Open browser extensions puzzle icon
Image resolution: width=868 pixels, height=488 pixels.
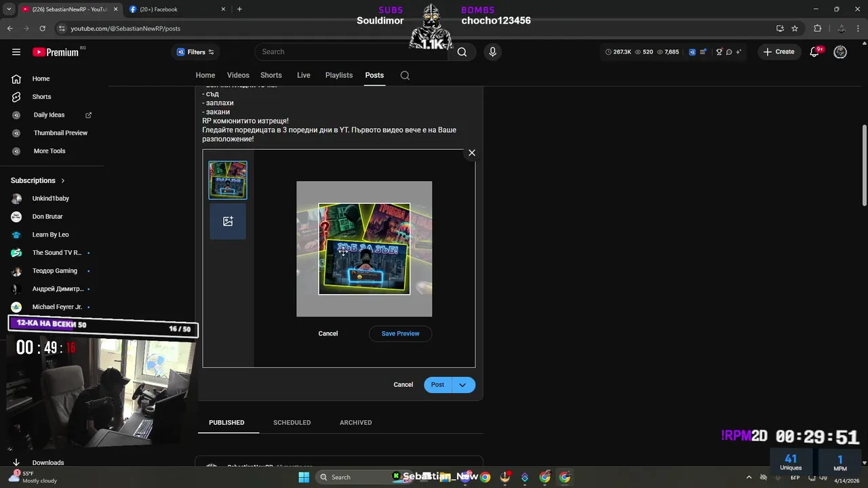(x=817, y=28)
